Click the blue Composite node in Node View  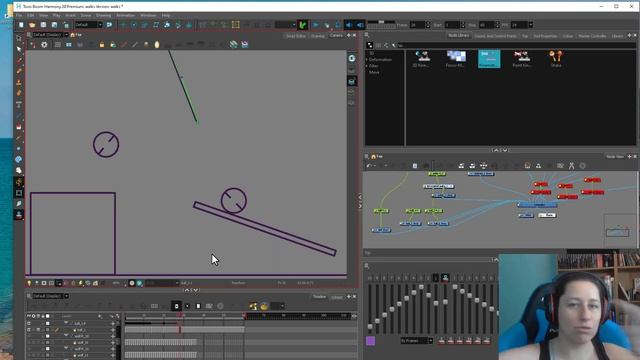538,204
